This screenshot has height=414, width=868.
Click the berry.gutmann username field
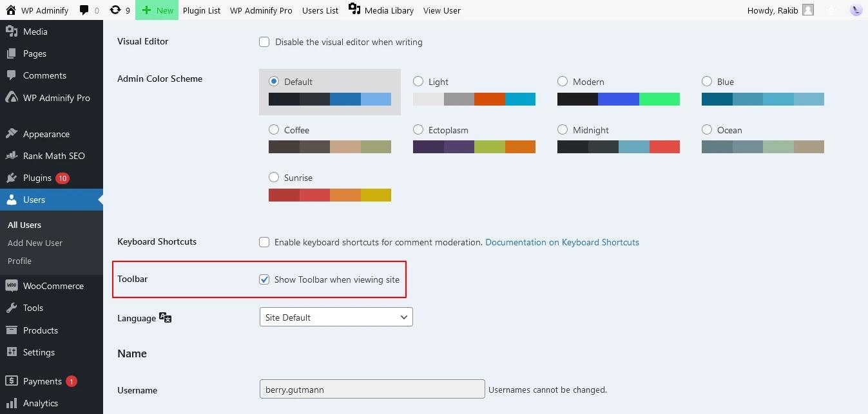click(x=372, y=389)
